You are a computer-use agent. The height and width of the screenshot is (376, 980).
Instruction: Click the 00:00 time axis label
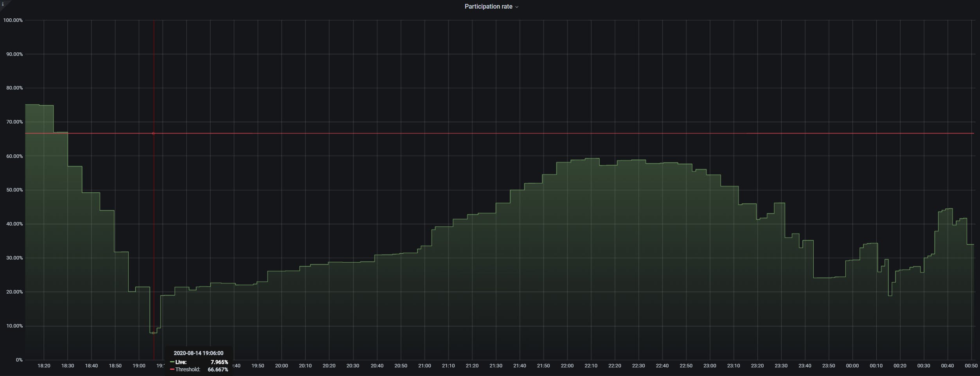coord(852,366)
